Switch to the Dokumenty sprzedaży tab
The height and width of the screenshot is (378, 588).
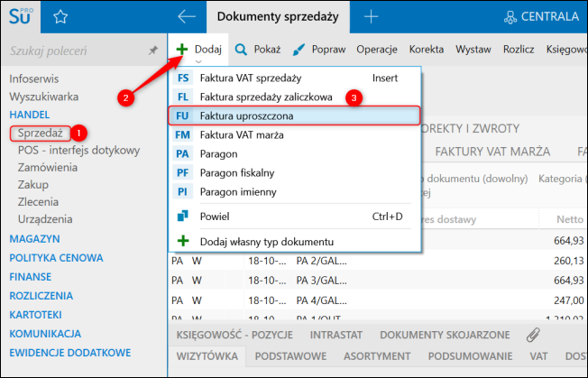point(278,17)
